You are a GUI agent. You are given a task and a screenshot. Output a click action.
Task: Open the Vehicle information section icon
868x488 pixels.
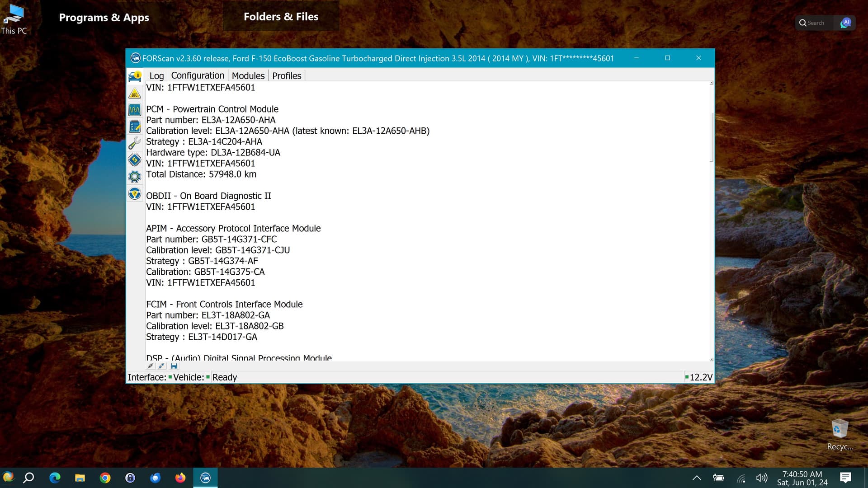[135, 76]
